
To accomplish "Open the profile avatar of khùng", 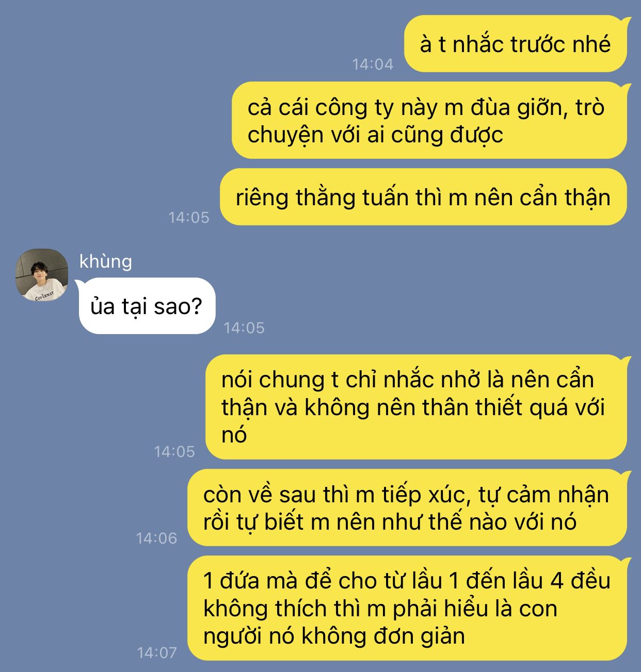I will (x=42, y=275).
